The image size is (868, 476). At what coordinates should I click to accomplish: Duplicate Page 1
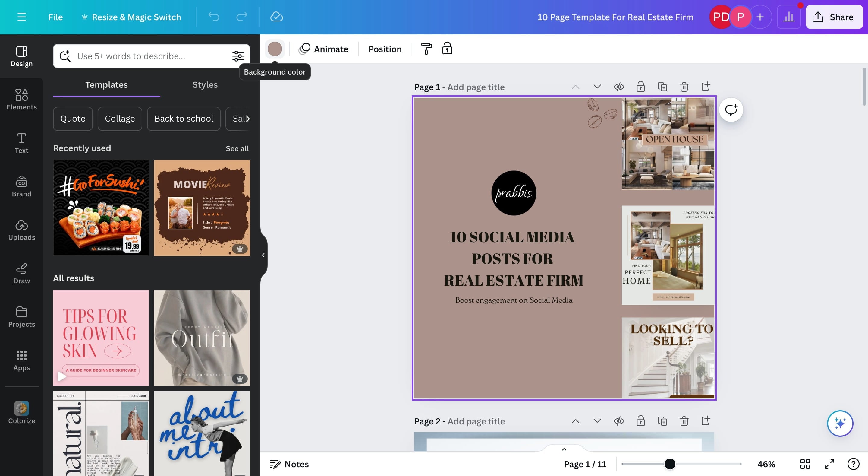click(662, 87)
